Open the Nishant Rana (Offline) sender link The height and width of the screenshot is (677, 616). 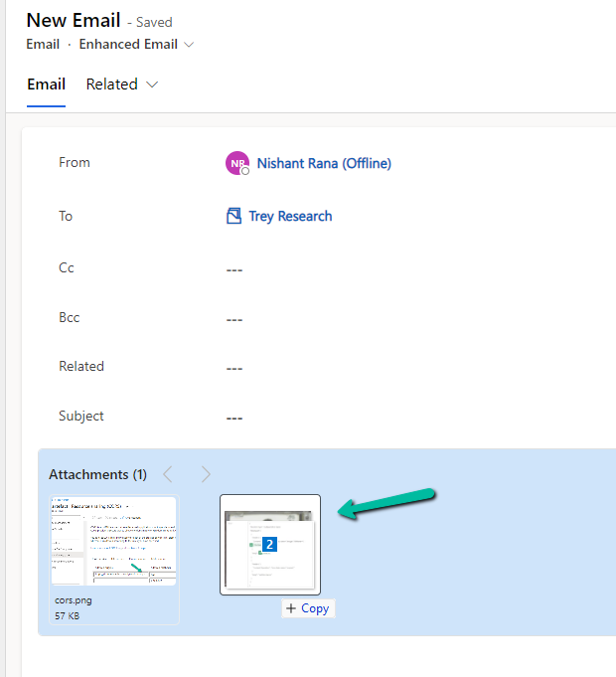[x=324, y=163]
